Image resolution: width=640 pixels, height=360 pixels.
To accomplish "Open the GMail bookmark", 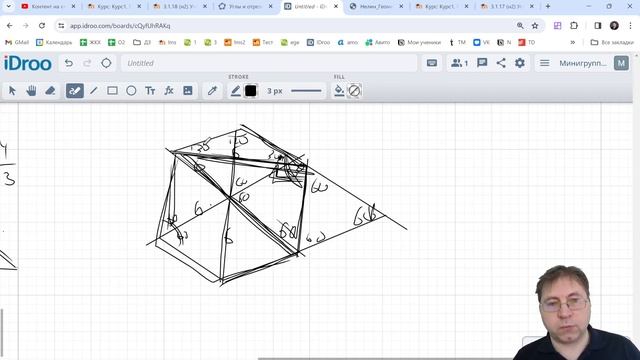I will [x=17, y=42].
